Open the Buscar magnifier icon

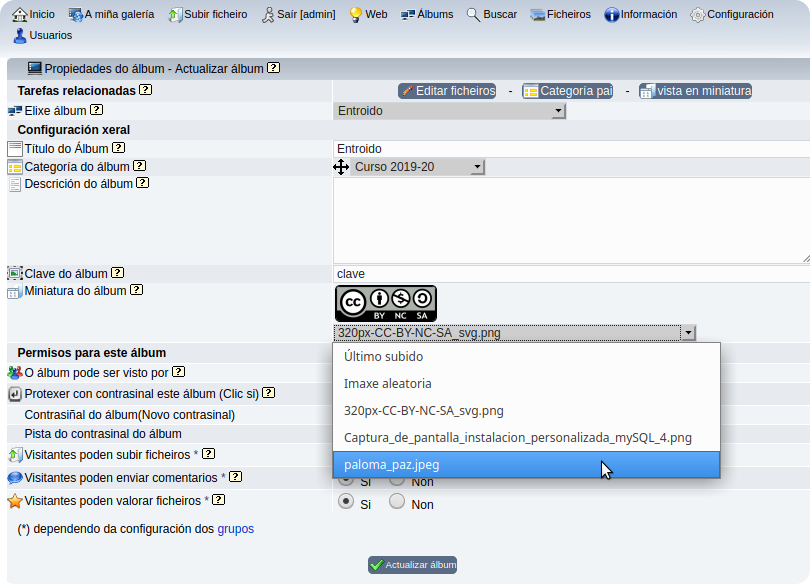(x=473, y=14)
